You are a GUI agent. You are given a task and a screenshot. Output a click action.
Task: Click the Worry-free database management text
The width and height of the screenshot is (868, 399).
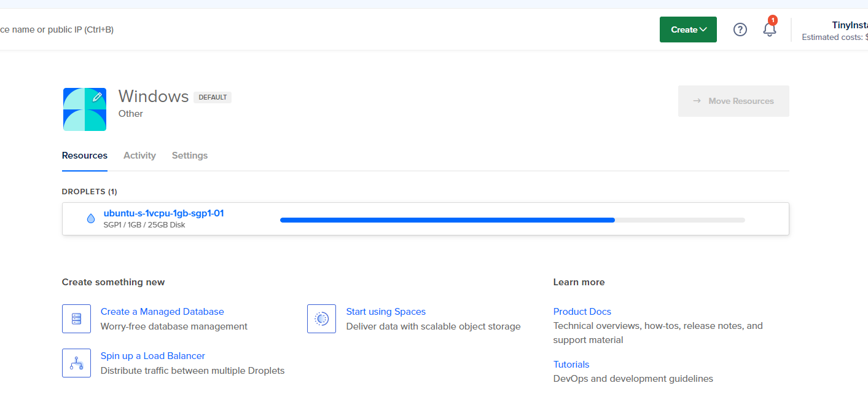(x=174, y=326)
